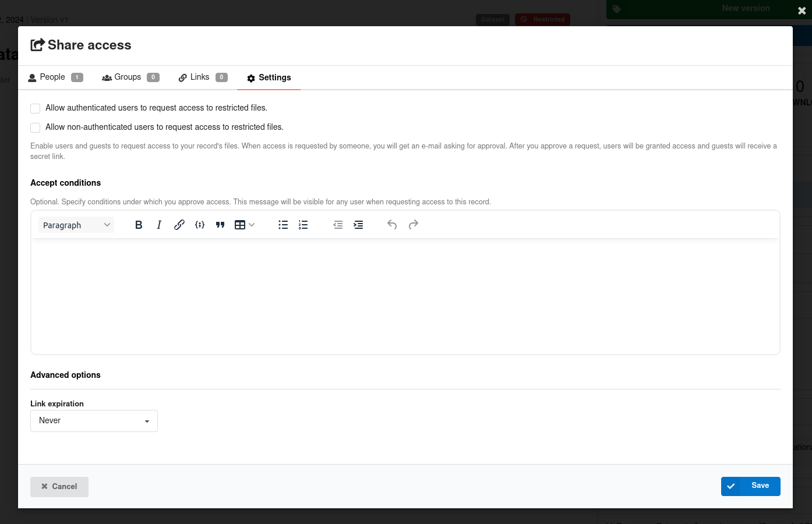812x524 pixels.
Task: Select the Settings tab
Action: point(269,78)
